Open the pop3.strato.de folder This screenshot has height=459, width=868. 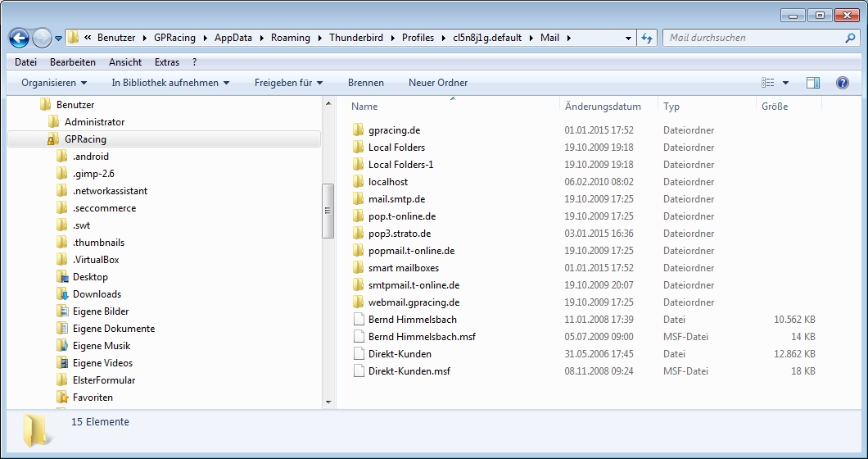pyautogui.click(x=399, y=234)
